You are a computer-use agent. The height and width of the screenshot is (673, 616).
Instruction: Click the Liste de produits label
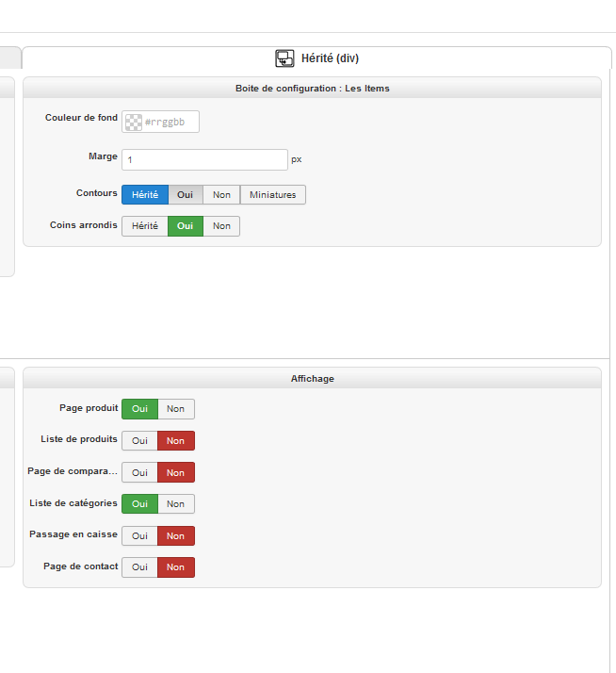79,439
